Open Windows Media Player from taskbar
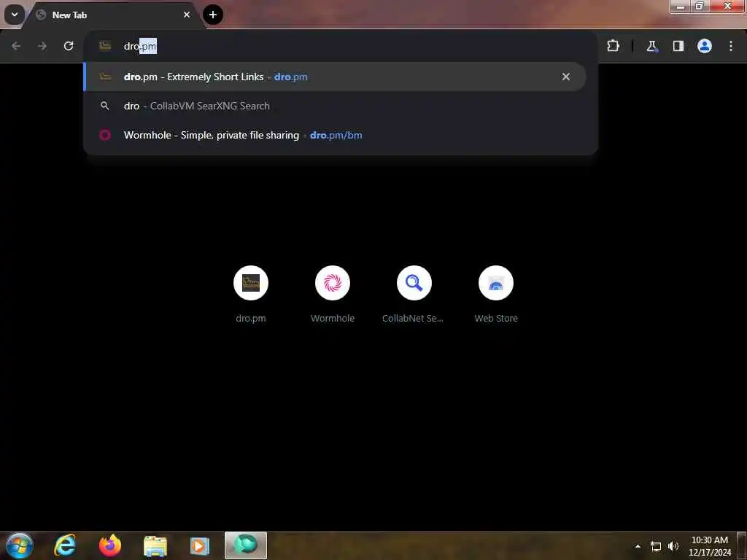The height and width of the screenshot is (560, 747). (200, 545)
